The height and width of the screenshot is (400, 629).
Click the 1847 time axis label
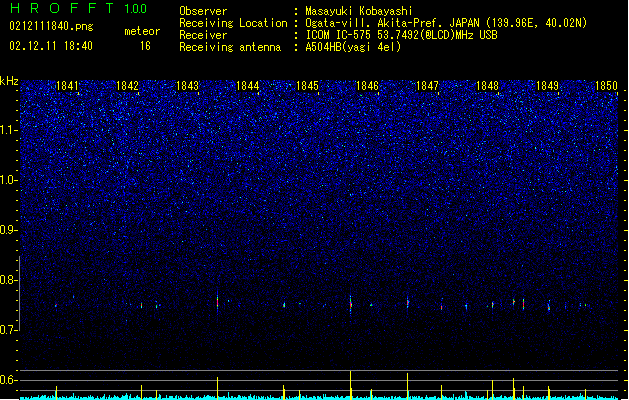click(x=428, y=86)
